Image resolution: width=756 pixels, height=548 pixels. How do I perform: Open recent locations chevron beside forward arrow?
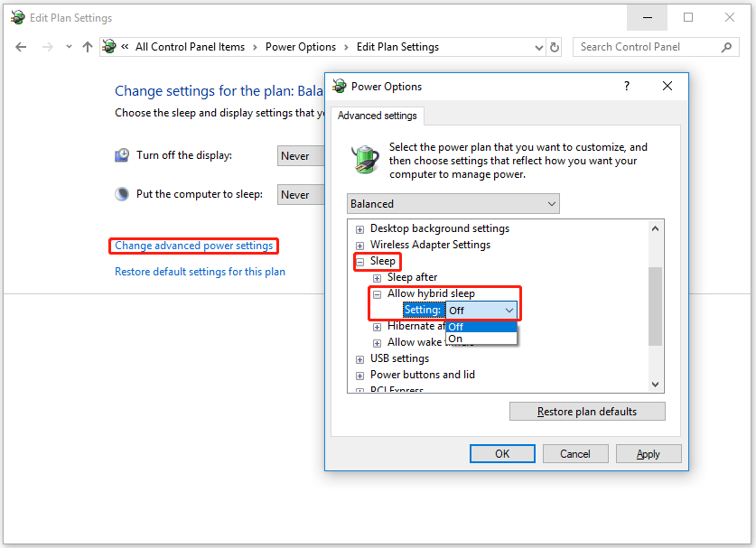pyautogui.click(x=69, y=47)
